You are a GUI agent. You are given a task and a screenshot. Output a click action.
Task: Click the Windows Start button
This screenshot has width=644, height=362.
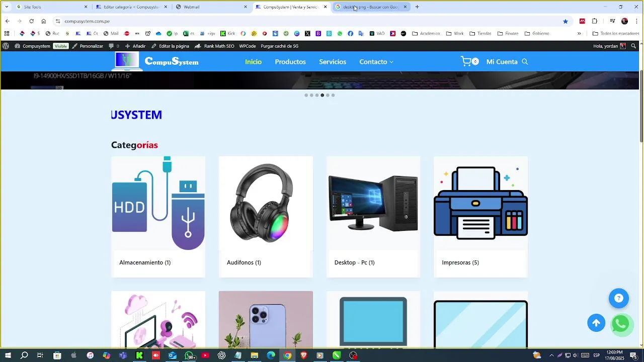[8, 355]
